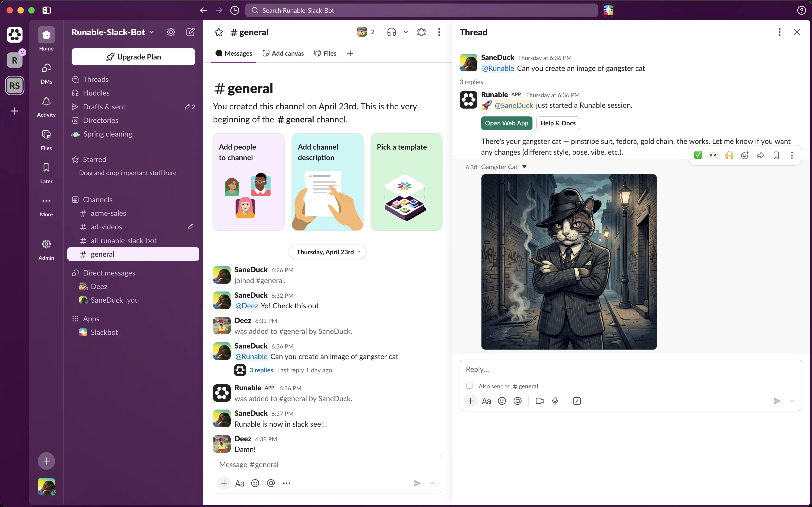Start a huddle via headphones icon

point(391,32)
